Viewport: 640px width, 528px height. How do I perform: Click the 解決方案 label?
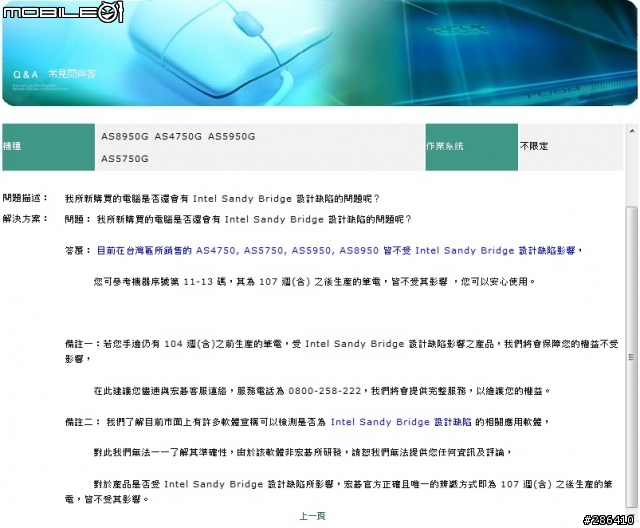(x=25, y=219)
